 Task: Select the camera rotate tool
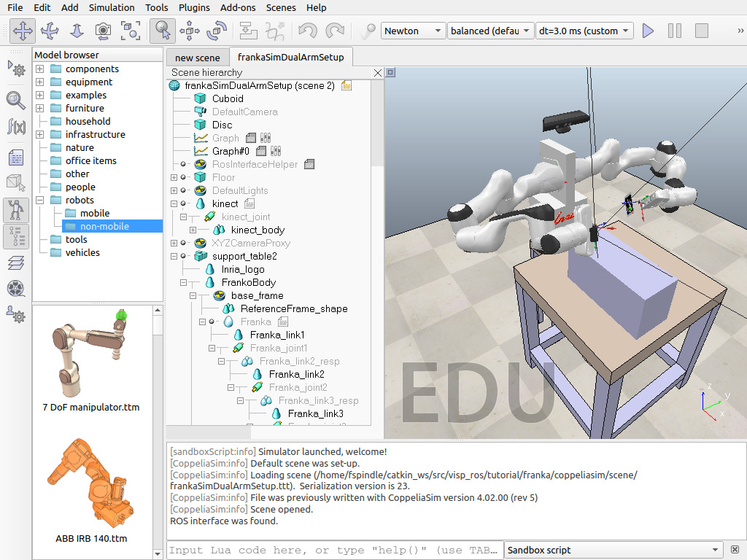[x=50, y=31]
